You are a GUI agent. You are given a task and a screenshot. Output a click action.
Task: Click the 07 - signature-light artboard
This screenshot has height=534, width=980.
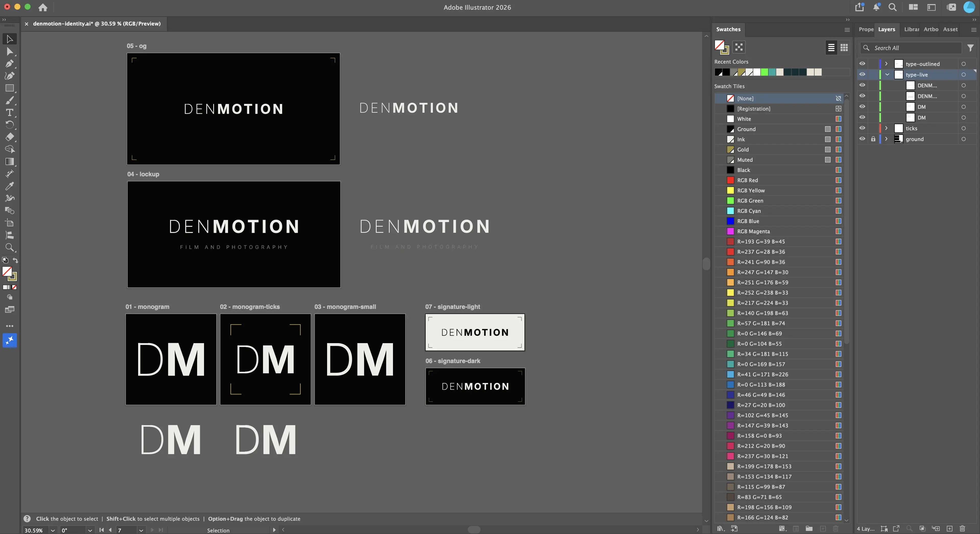click(x=475, y=332)
